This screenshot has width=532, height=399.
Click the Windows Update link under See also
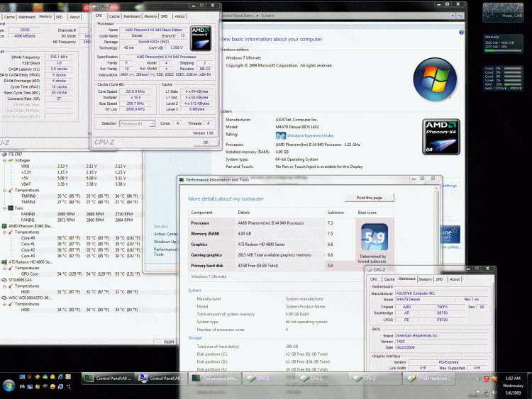pyautogui.click(x=165, y=242)
